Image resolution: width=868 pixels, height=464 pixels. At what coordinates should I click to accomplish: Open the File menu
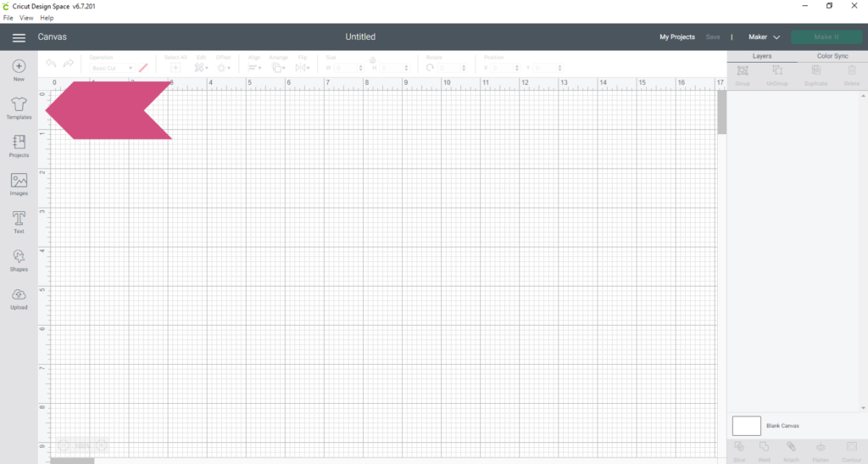tap(8, 18)
